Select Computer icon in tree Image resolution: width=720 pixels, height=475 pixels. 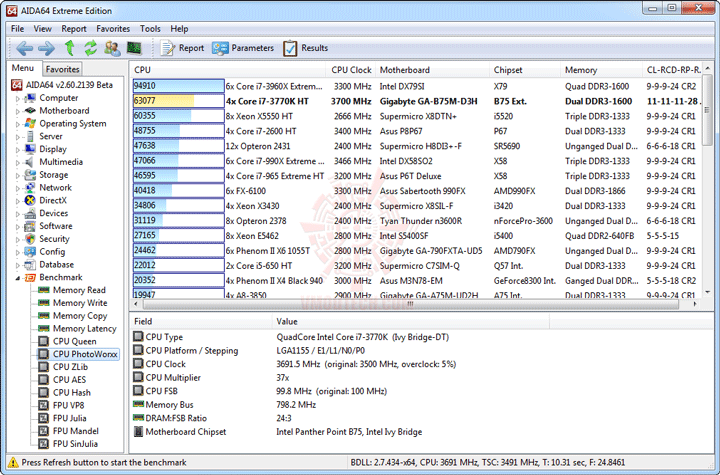pyautogui.click(x=30, y=98)
